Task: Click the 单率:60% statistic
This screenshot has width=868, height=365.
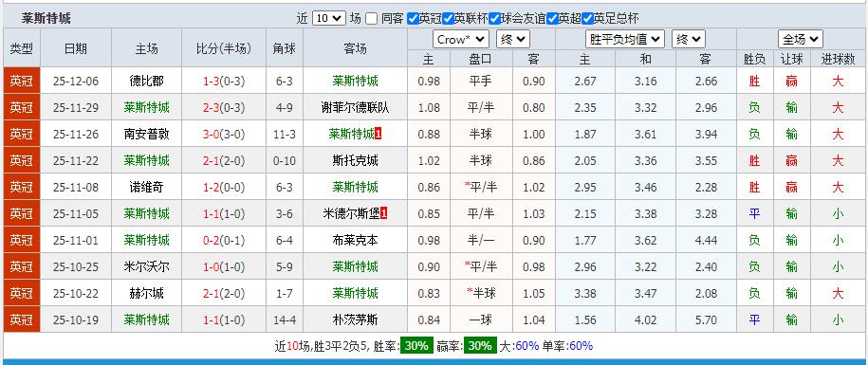Action: 567,346
